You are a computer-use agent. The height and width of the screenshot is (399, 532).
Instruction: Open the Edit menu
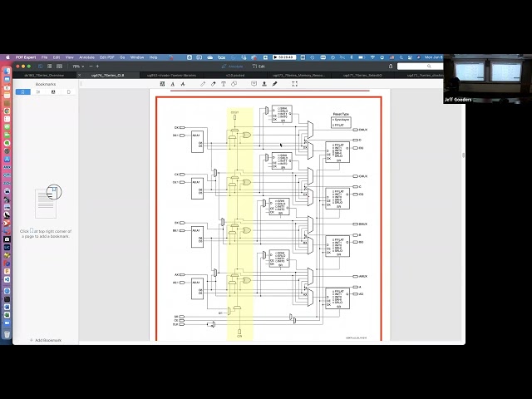[x=57, y=57]
